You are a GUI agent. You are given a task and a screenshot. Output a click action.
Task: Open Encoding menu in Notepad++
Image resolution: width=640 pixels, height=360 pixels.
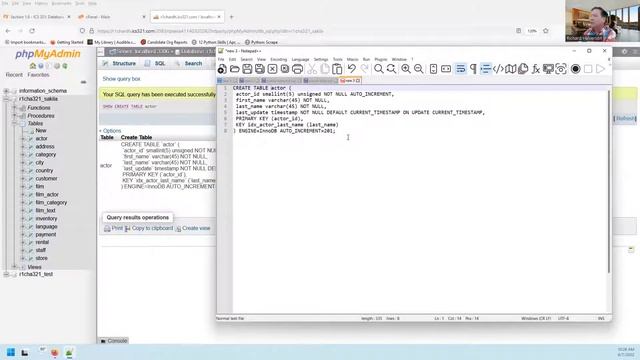tap(279, 59)
